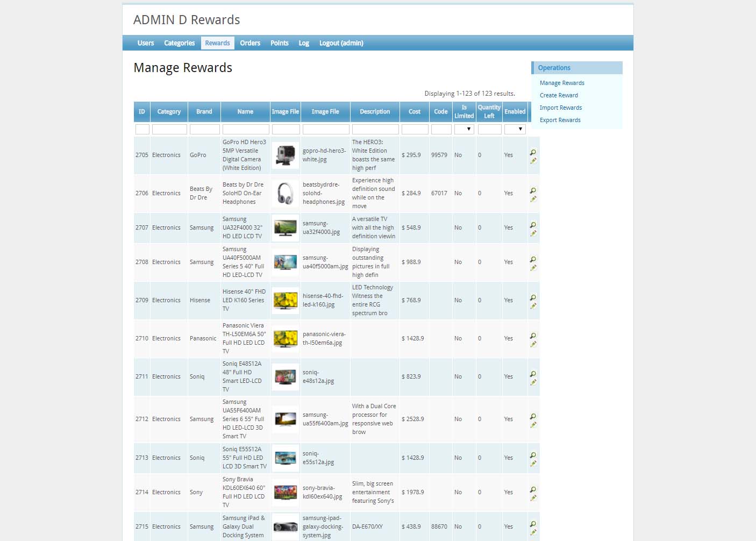The width and height of the screenshot is (756, 541).
Task: Edit the Beats SoloHD Headphones reward
Action: (x=533, y=198)
